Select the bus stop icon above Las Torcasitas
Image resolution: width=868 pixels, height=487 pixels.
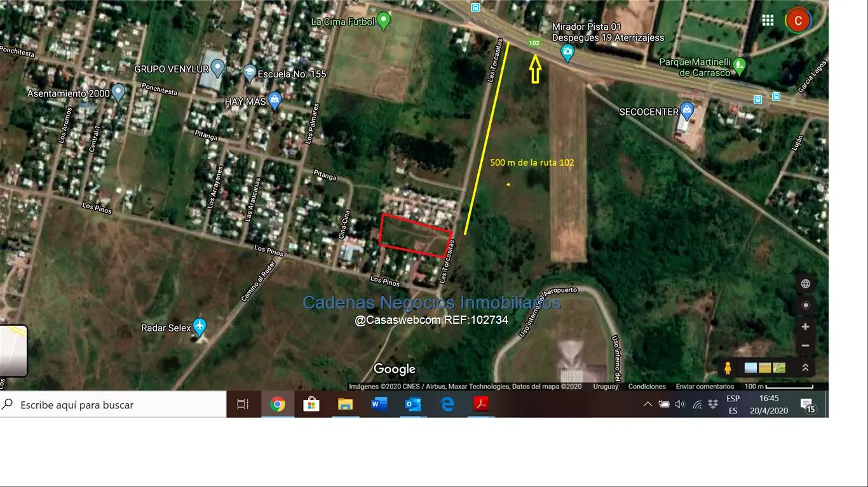coord(475,7)
